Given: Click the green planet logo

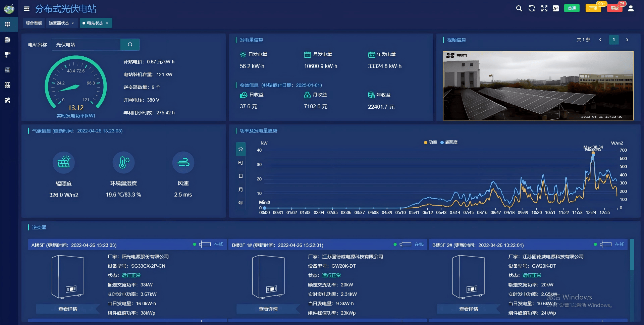Looking at the screenshot, I should click(x=9, y=9).
